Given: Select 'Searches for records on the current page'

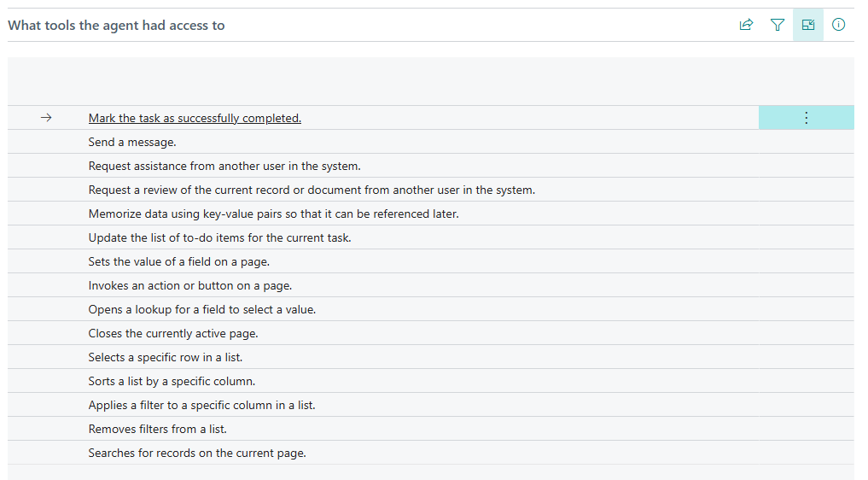Looking at the screenshot, I should click(x=197, y=454).
